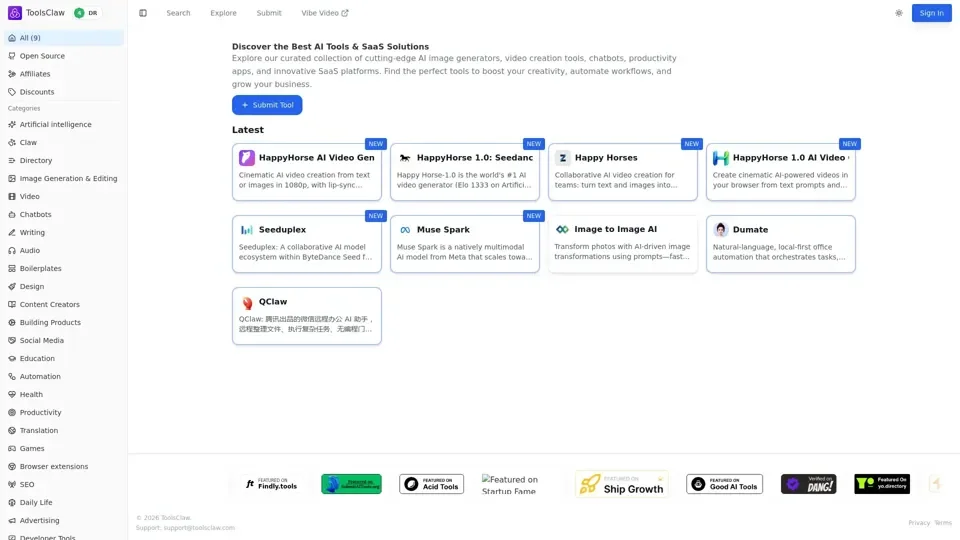Screen dimensions: 960x540
Task: Open the Search nav item
Action: [x=178, y=13]
